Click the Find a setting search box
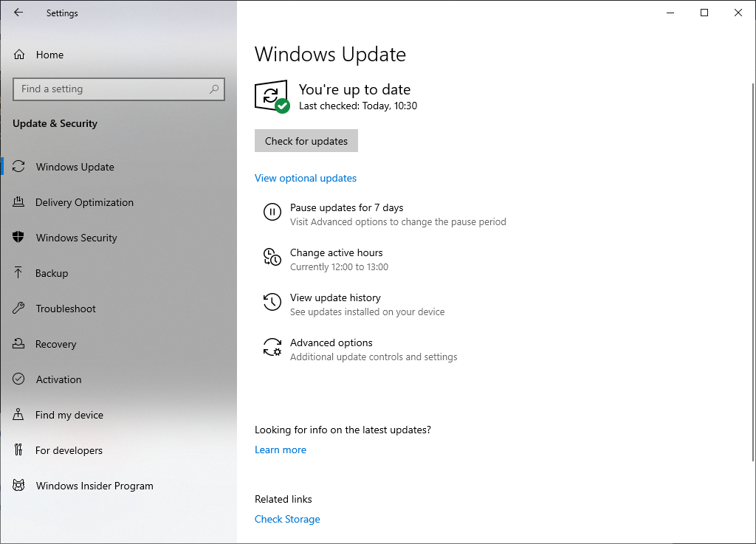Image resolution: width=756 pixels, height=544 pixels. coord(119,89)
